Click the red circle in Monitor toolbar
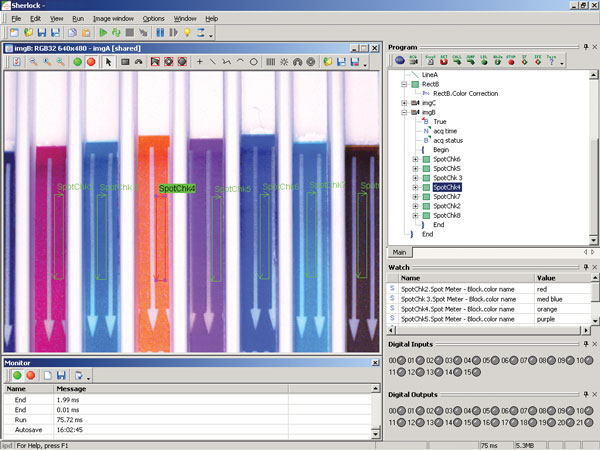This screenshot has height=450, width=600. (31, 375)
